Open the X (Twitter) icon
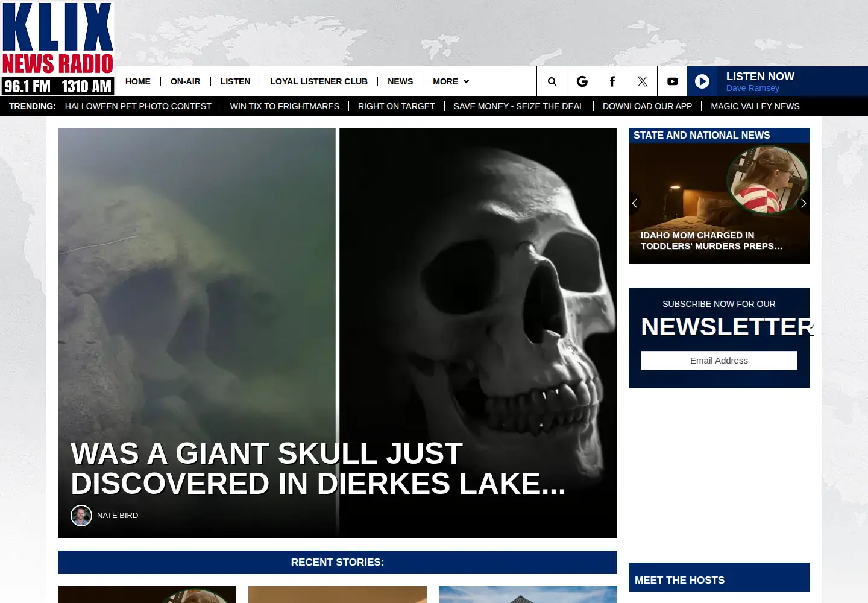The height and width of the screenshot is (603, 868). coord(642,81)
